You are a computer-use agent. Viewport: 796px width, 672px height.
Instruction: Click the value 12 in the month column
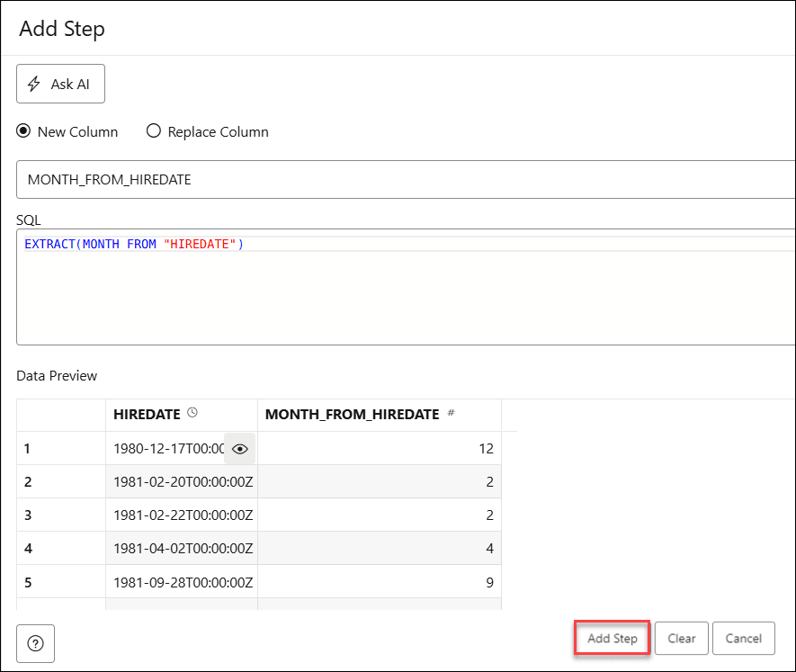pyautogui.click(x=486, y=448)
